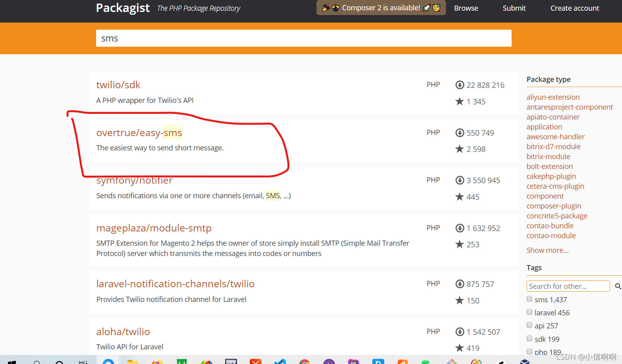Expand package types with Show more...
The height and width of the screenshot is (364, 622).
(x=548, y=250)
